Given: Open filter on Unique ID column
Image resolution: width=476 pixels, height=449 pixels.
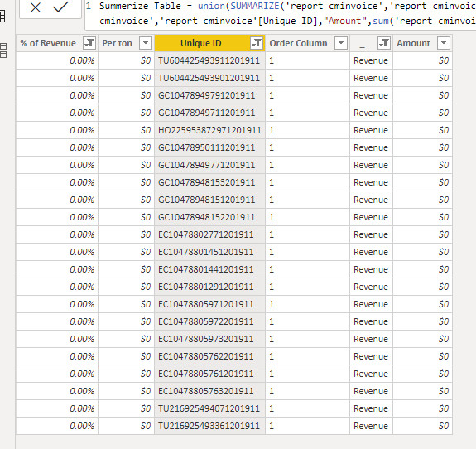Looking at the screenshot, I should click(x=257, y=43).
